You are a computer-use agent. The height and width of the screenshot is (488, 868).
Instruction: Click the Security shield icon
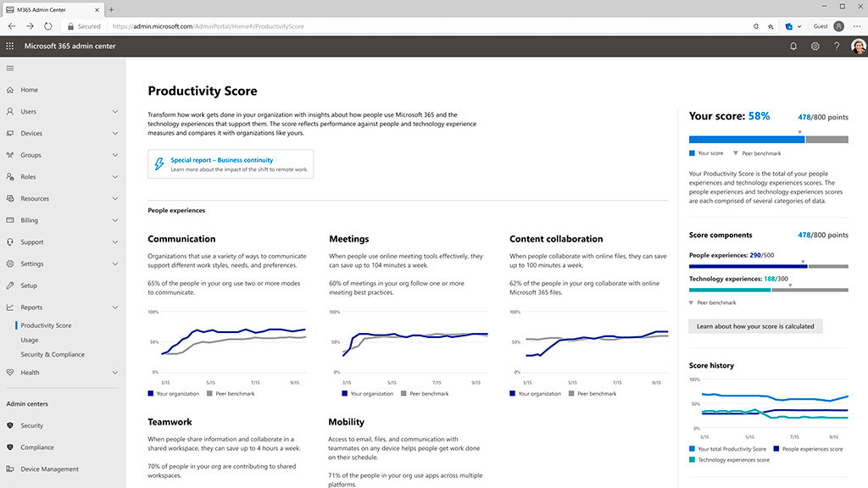point(10,425)
